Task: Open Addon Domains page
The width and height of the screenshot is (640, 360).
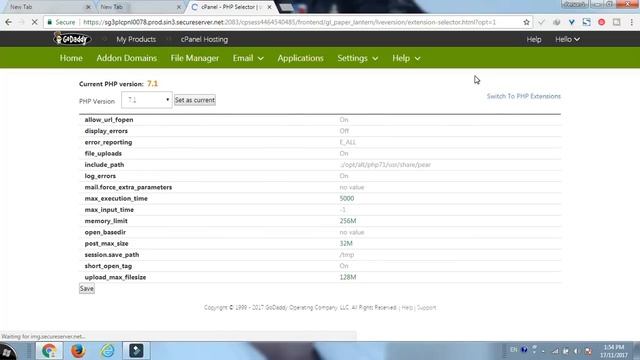Action: [x=127, y=58]
